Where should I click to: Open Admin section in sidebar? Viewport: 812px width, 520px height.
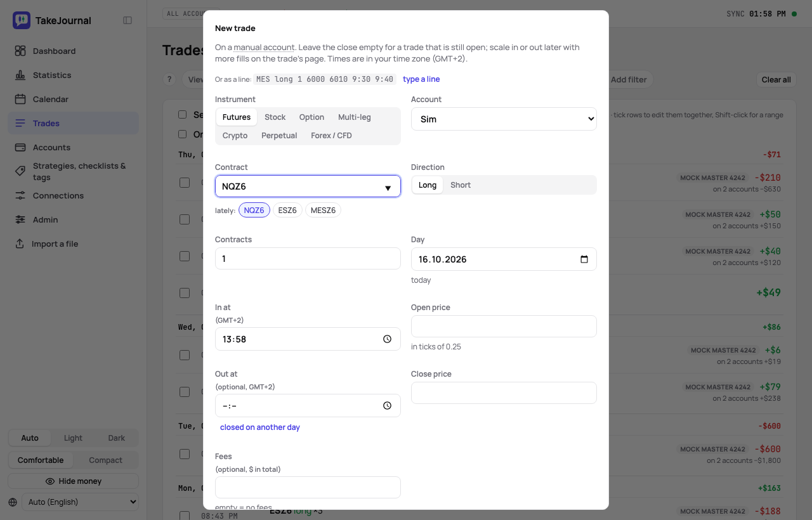(73, 219)
